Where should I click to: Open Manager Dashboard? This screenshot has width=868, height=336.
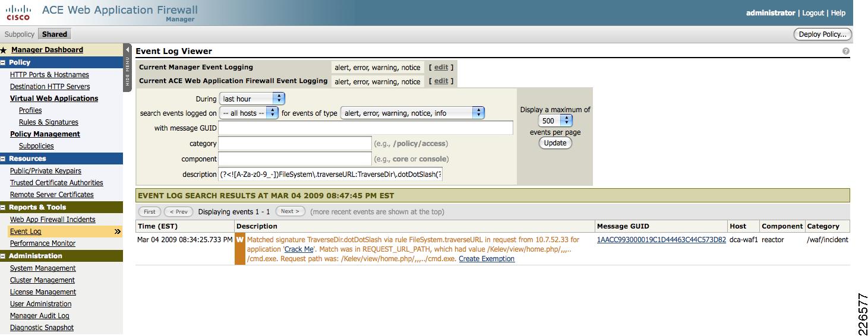pos(47,50)
